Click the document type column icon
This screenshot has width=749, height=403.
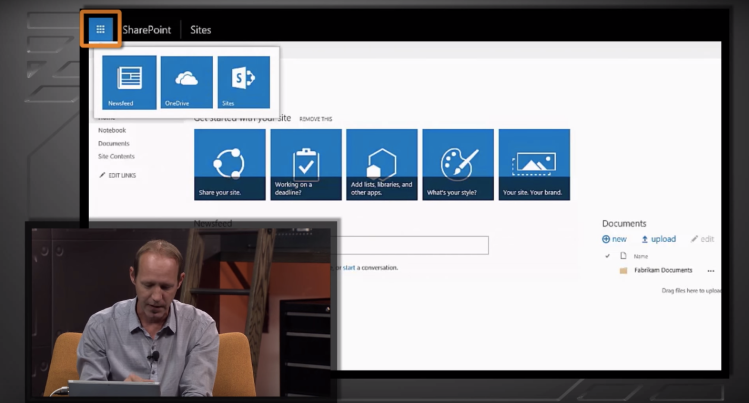coord(623,256)
